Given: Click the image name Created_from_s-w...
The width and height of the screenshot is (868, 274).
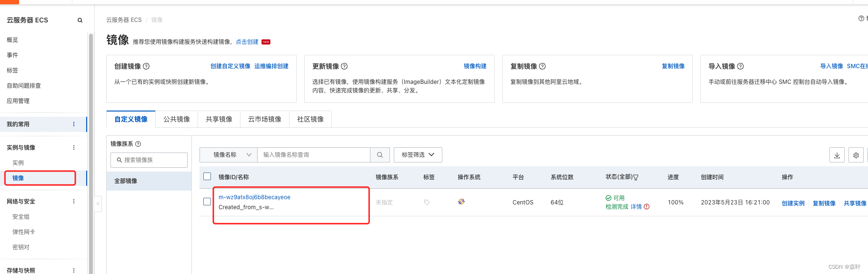Looking at the screenshot, I should [246, 207].
